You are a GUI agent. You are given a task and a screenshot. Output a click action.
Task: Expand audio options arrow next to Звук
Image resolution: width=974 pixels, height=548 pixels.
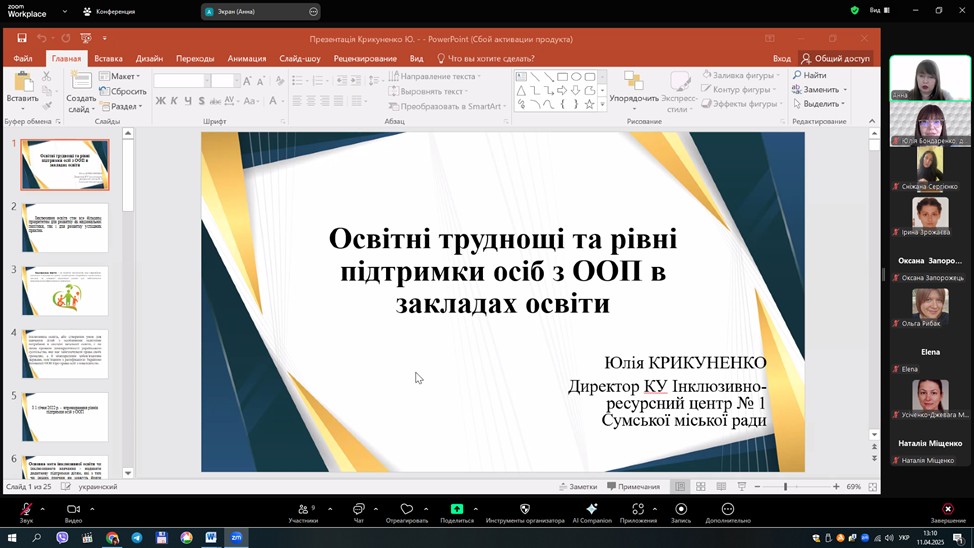[43, 509]
